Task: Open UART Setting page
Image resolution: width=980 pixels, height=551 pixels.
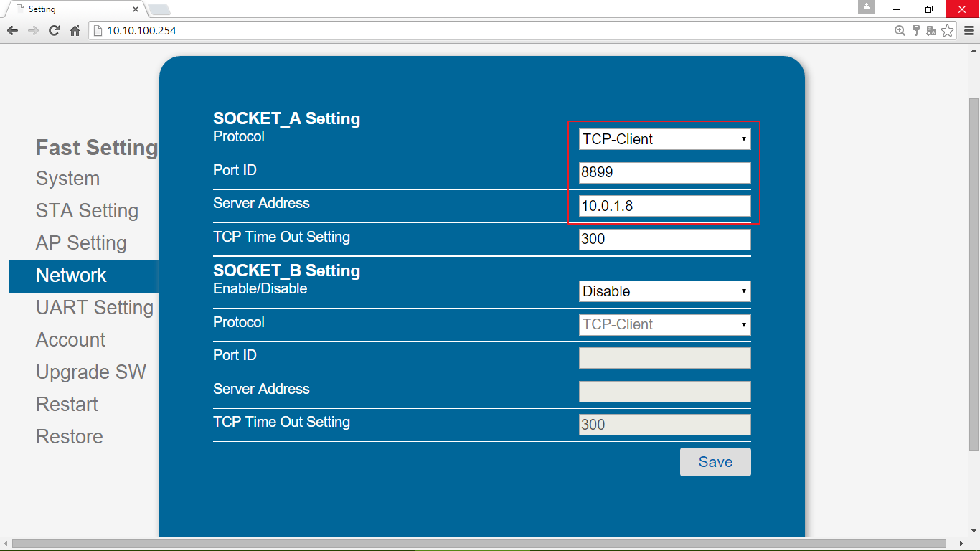Action: click(x=95, y=308)
